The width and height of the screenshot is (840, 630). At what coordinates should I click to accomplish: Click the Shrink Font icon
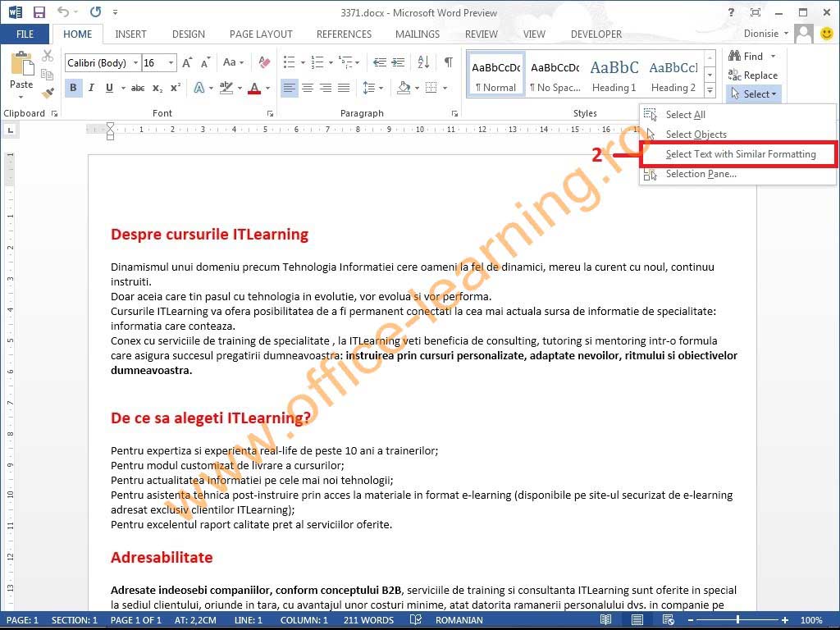pyautogui.click(x=205, y=62)
